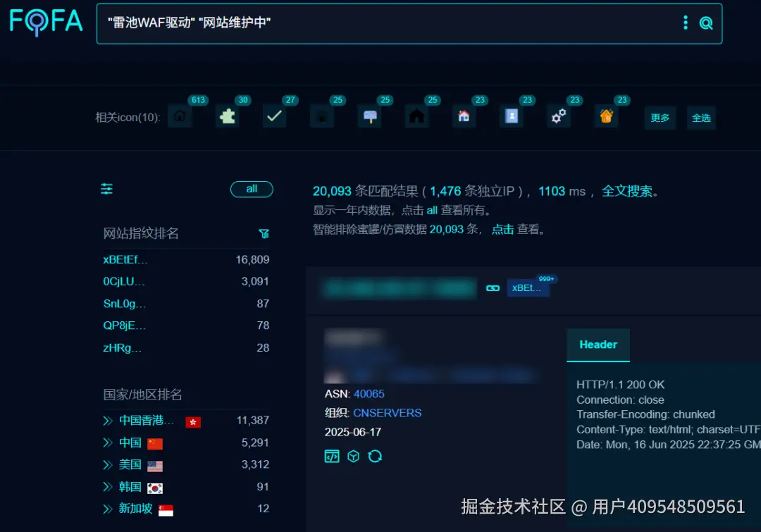Open the xBEt... fingerprint tag with 999+ badge
761x532 pixels.
coord(528,287)
